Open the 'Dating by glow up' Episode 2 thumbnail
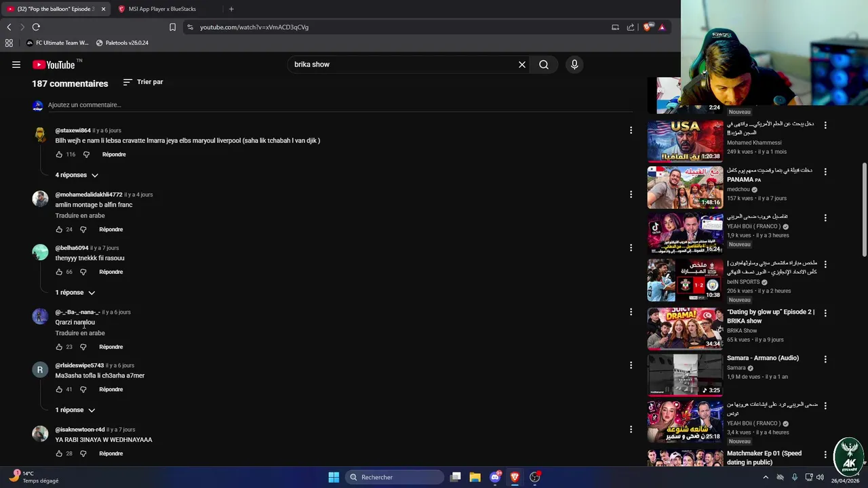The image size is (868, 488). click(685, 328)
